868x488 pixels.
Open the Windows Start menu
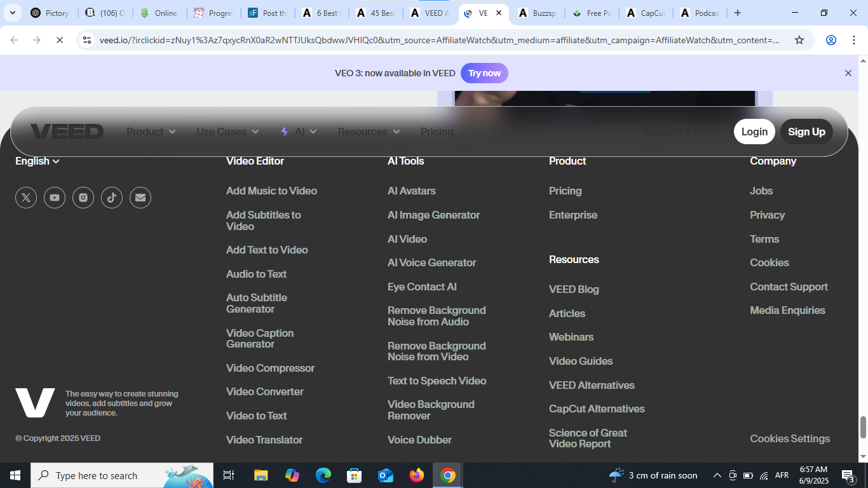point(15,475)
